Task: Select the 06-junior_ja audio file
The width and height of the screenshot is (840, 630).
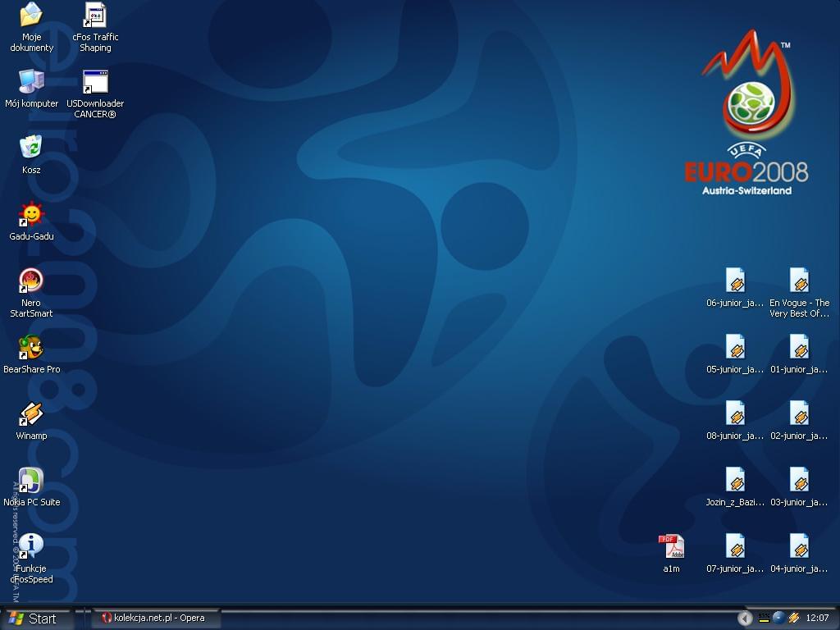Action: coord(735,282)
